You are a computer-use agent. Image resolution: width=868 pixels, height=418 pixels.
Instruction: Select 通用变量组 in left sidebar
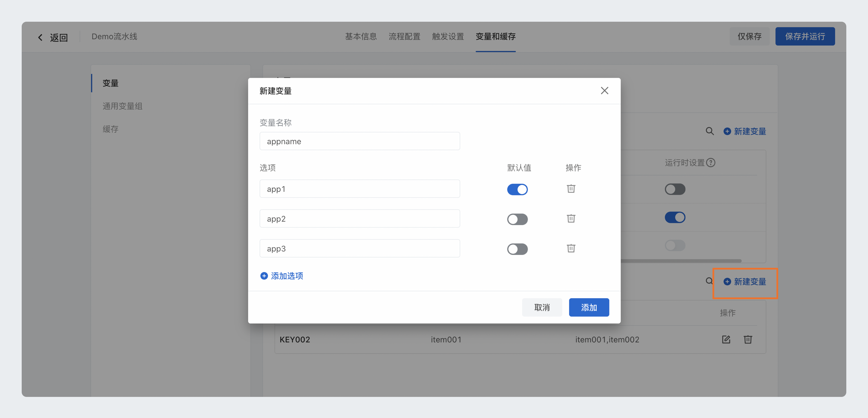(x=122, y=106)
